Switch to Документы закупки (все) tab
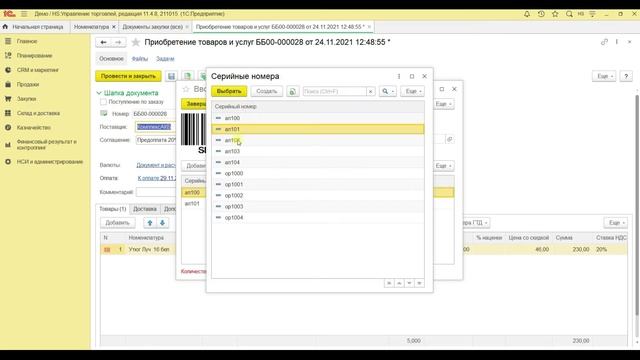Image resolution: width=640 pixels, height=360 pixels. tap(153, 27)
